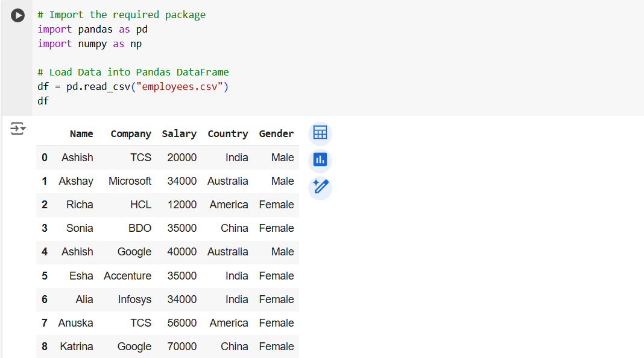Click the Accenture company cell

click(127, 276)
